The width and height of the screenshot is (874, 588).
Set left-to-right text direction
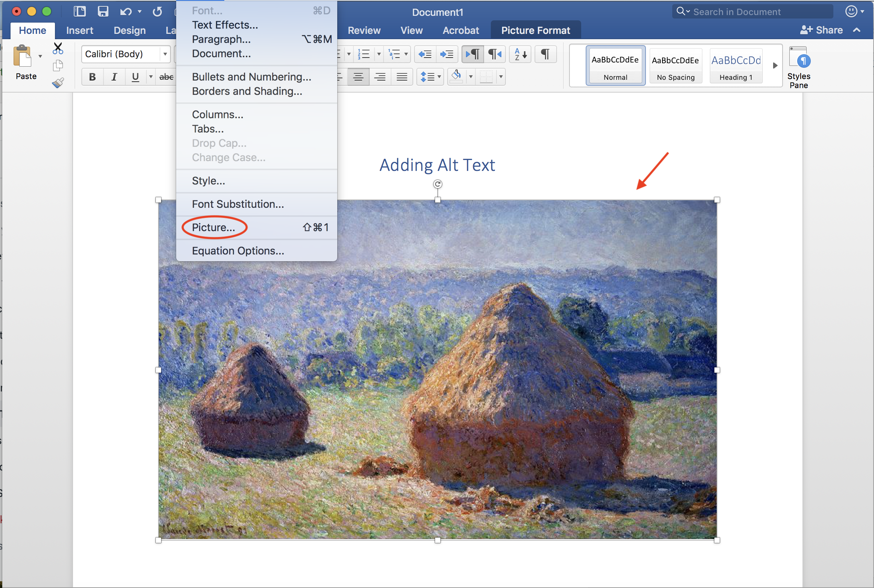(472, 54)
